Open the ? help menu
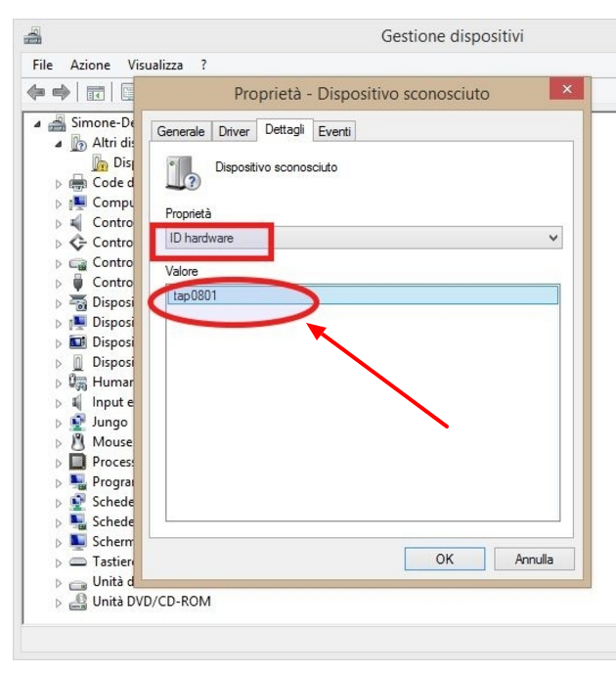This screenshot has width=616, height=675. click(203, 65)
